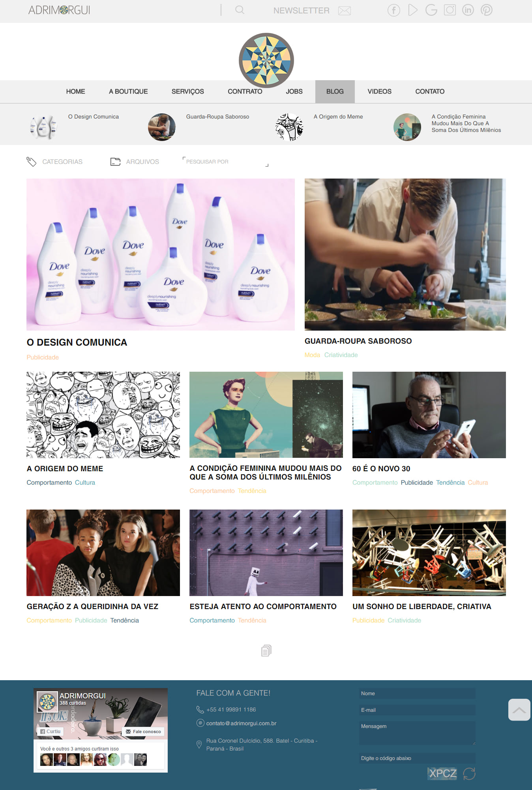Open the 60 É O Novo 30 article title
The width and height of the screenshot is (532, 790).
pyautogui.click(x=381, y=468)
